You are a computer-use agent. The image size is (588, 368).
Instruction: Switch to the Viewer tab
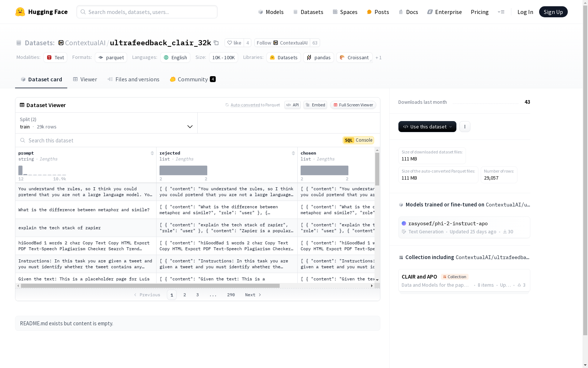tap(85, 79)
